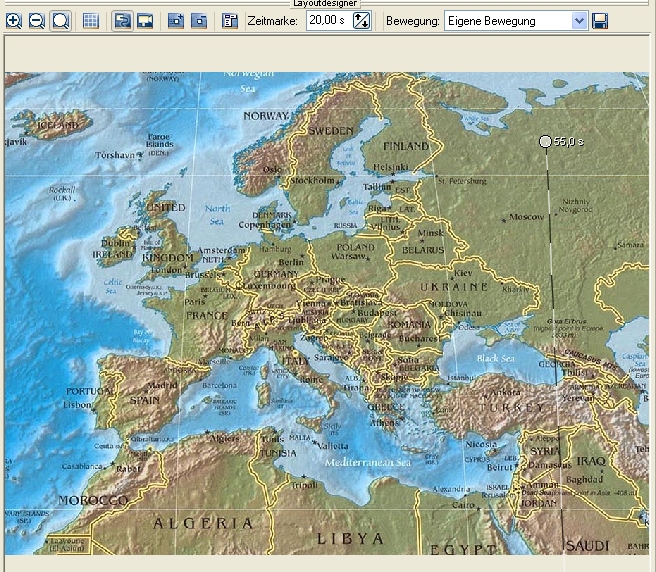The width and height of the screenshot is (656, 572).
Task: Click the '55,0 s' time label on the map
Action: point(569,142)
